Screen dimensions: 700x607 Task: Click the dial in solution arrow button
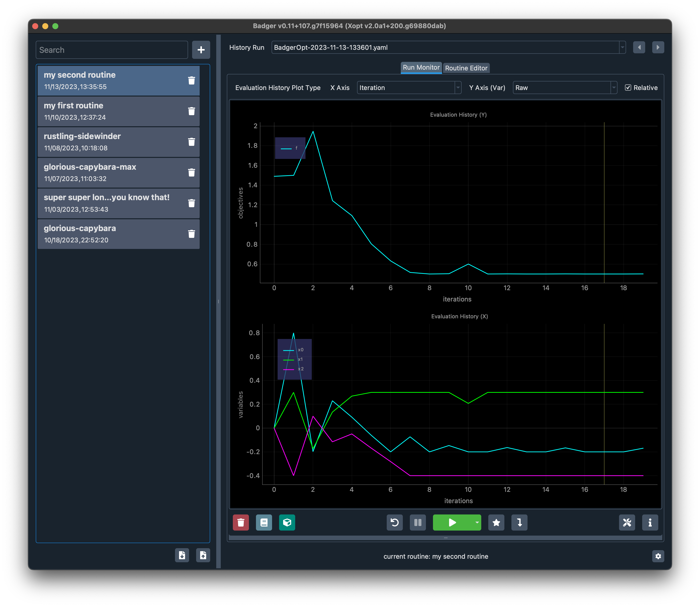[519, 522]
